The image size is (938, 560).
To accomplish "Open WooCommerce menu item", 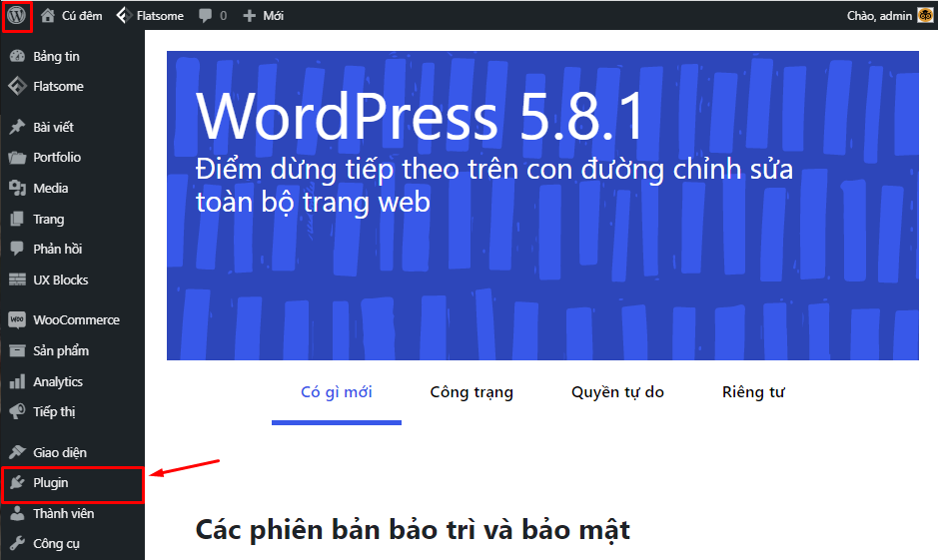I will 76,319.
